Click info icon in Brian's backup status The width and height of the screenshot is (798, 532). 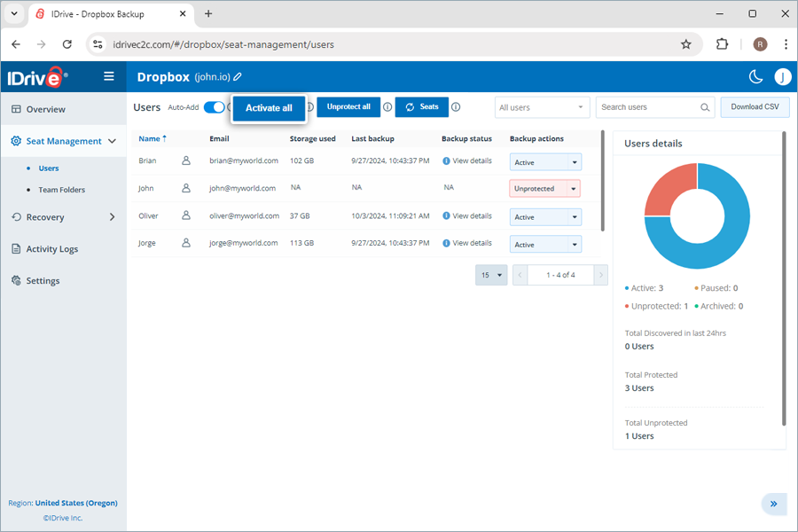click(446, 160)
